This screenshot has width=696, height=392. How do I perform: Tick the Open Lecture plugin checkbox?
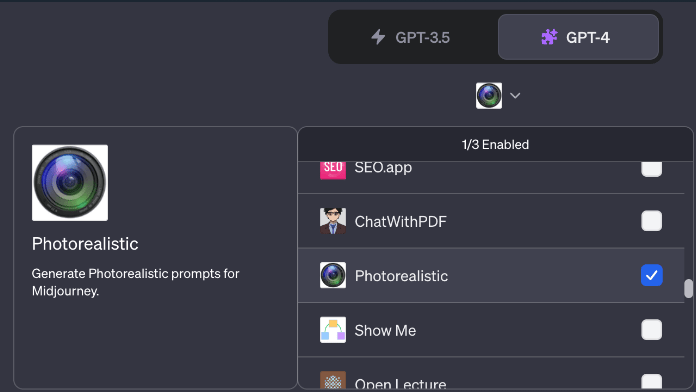[651, 381]
